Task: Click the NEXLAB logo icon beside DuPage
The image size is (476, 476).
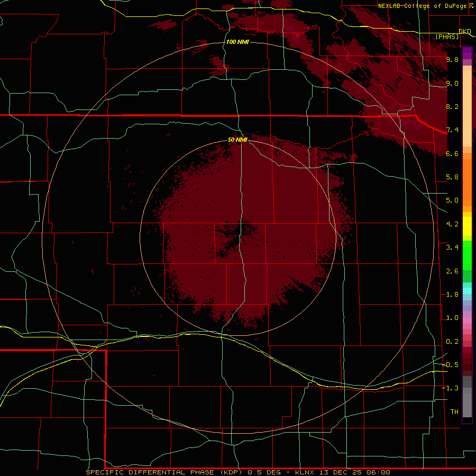Action: [x=471, y=6]
